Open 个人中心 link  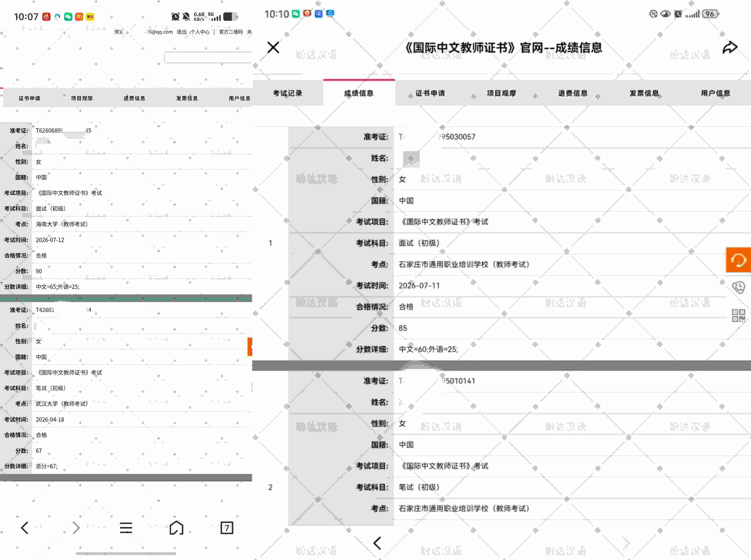pyautogui.click(x=200, y=32)
